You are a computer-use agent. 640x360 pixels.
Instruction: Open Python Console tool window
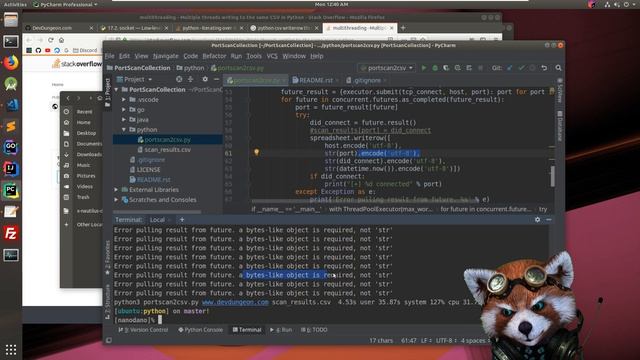(200, 330)
